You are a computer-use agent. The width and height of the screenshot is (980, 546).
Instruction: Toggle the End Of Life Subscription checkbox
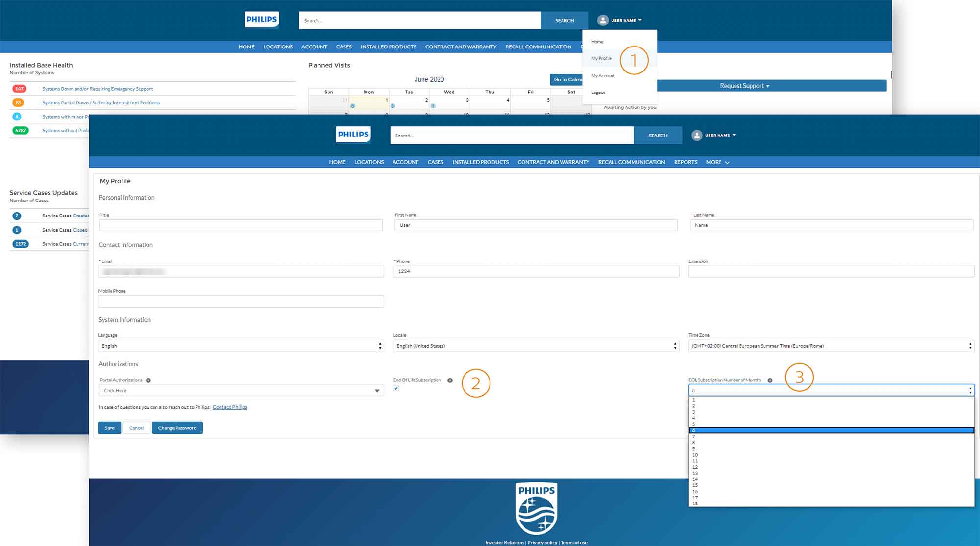coord(396,388)
